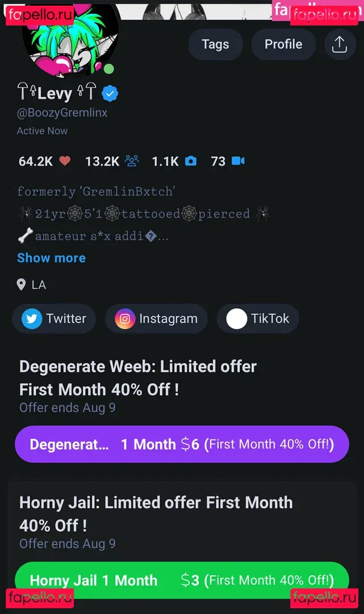Click the Instagram logo icon
The image size is (364, 614).
(125, 319)
